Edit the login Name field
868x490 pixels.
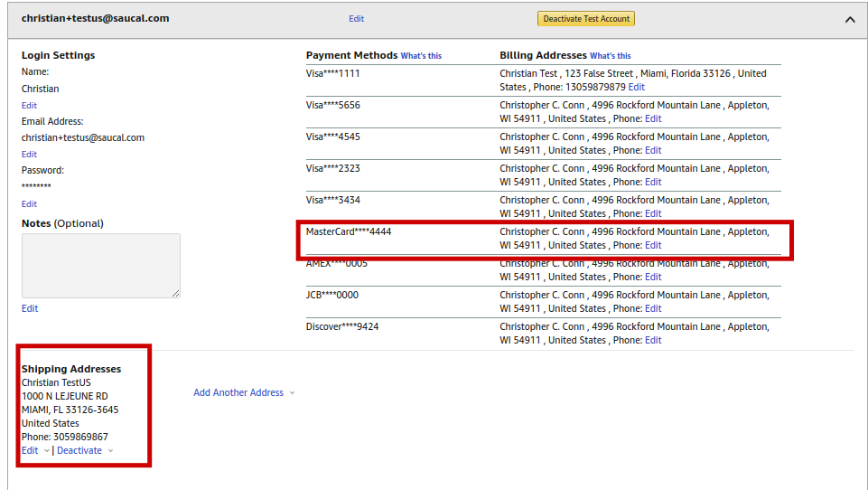[29, 105]
